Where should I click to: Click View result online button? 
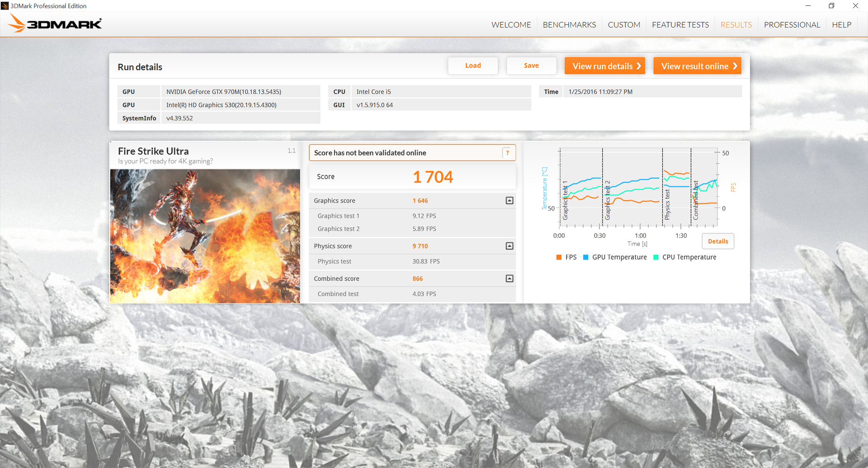(697, 66)
